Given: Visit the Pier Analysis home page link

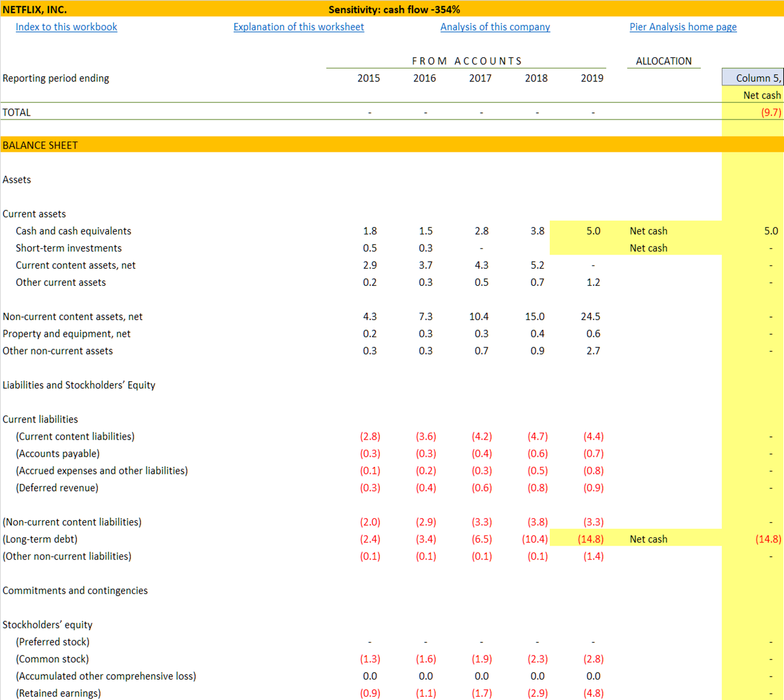Looking at the screenshot, I should (683, 27).
